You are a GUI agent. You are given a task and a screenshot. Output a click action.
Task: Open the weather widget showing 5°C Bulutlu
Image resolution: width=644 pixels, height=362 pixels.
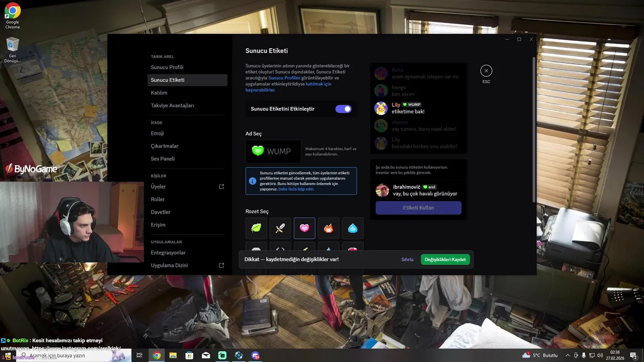point(540,355)
